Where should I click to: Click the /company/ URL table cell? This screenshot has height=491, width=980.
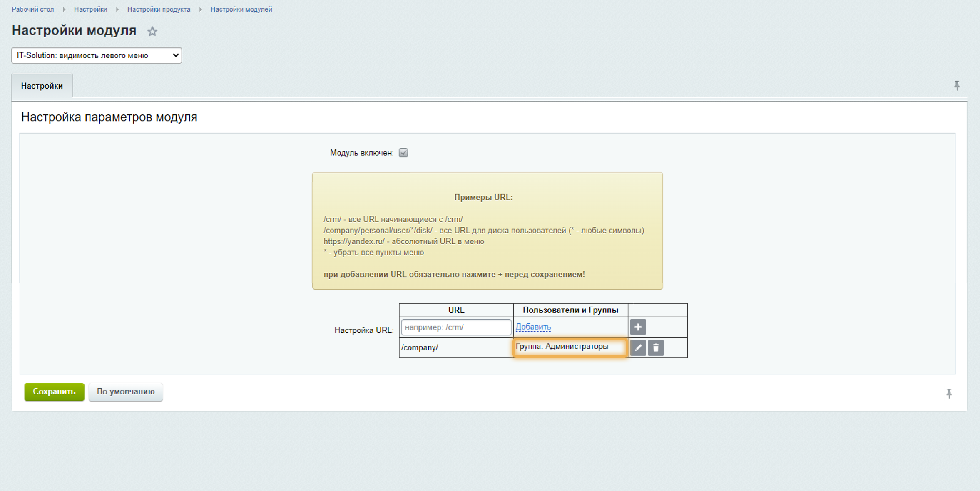455,347
